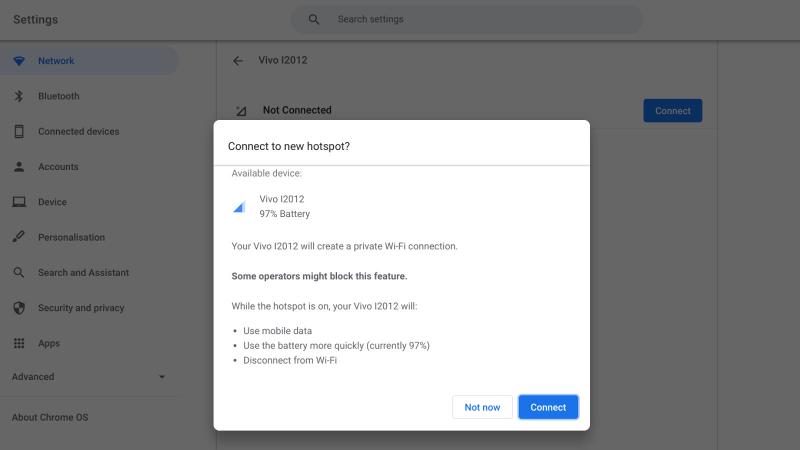This screenshot has height=450, width=800.
Task: Click the Accounts person icon
Action: (19, 167)
